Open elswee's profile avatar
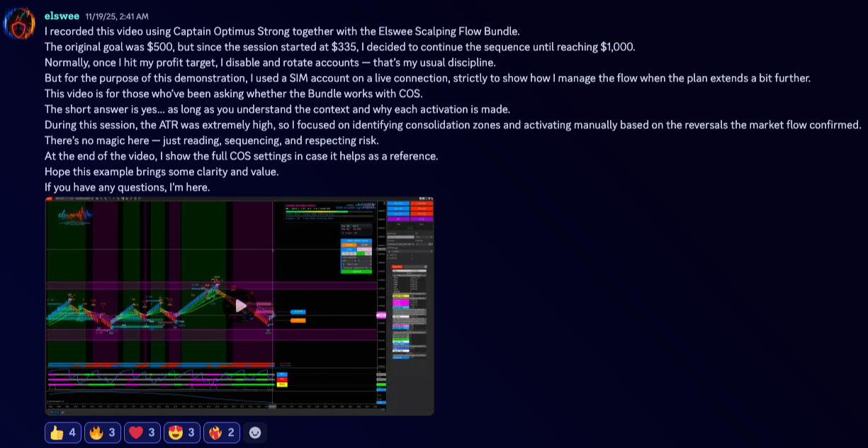Viewport: 868px width, 448px height. click(x=20, y=23)
